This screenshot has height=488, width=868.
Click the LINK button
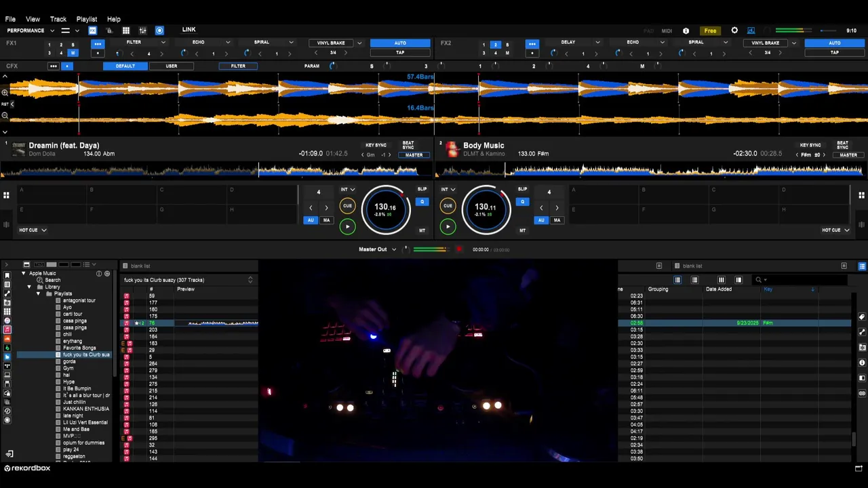189,30
